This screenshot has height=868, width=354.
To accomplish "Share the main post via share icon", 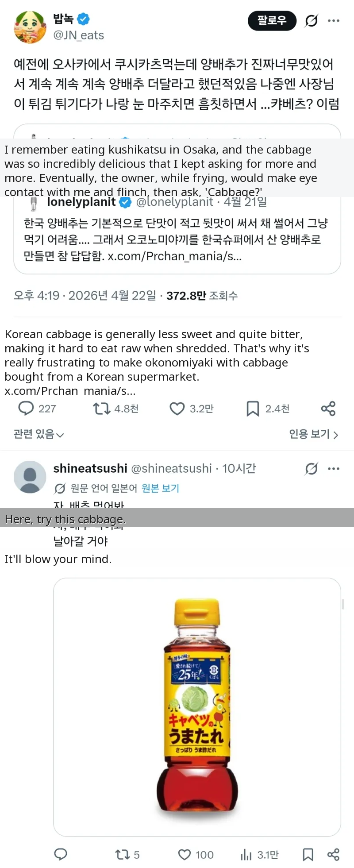I will pos(328,408).
